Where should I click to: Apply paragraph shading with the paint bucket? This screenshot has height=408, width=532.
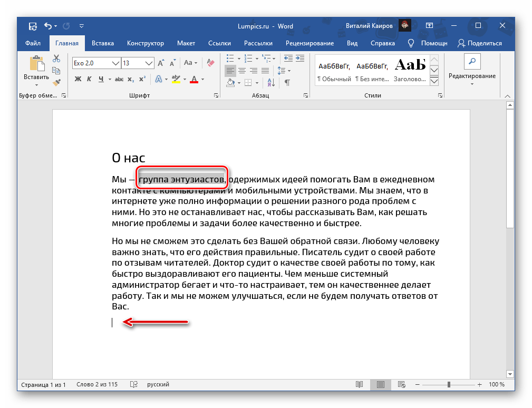[231, 82]
